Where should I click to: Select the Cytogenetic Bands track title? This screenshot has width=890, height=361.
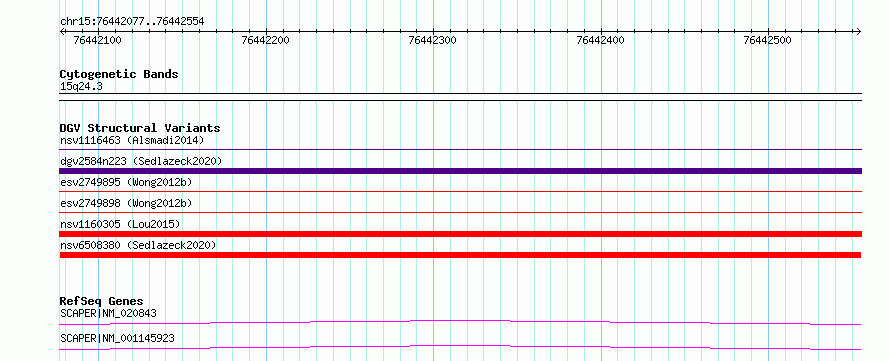tap(119, 74)
